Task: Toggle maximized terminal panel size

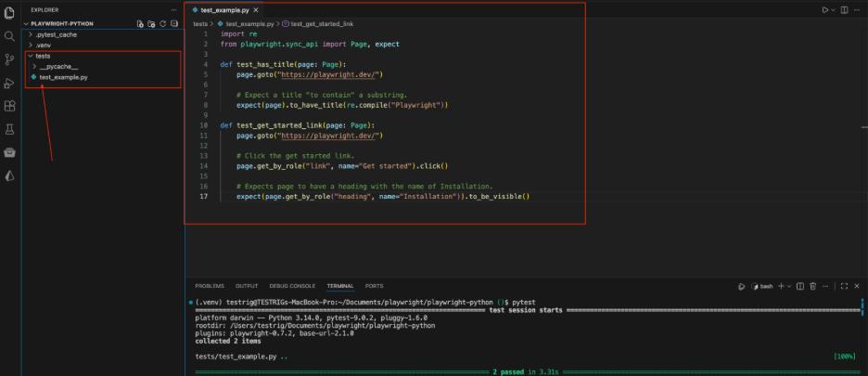Action: (x=844, y=286)
